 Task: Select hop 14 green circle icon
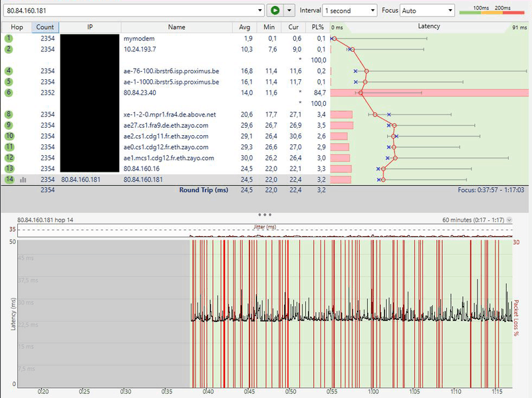point(9,180)
